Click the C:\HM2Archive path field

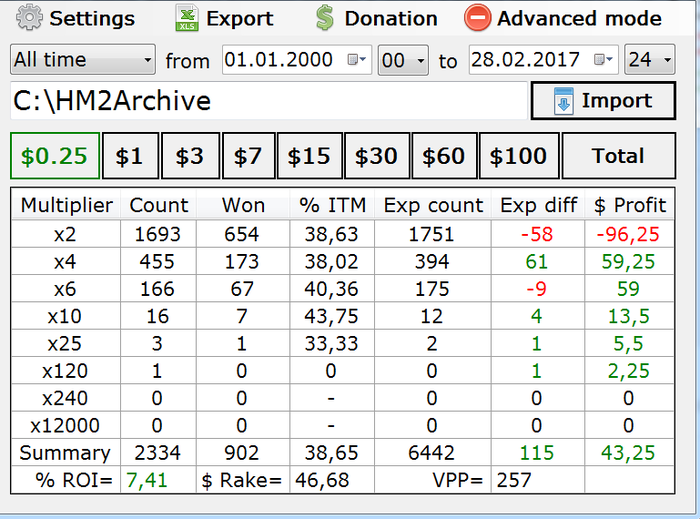tap(269, 101)
